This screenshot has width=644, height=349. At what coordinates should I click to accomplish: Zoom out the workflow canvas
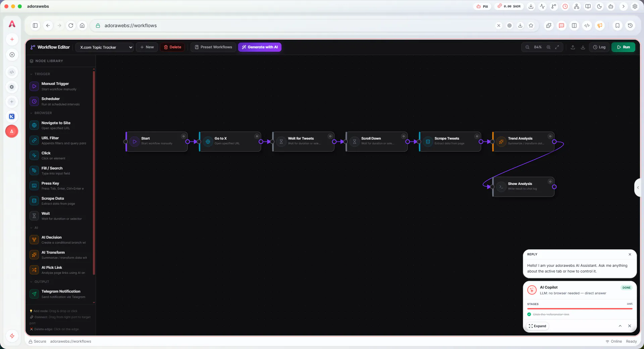click(x=528, y=47)
